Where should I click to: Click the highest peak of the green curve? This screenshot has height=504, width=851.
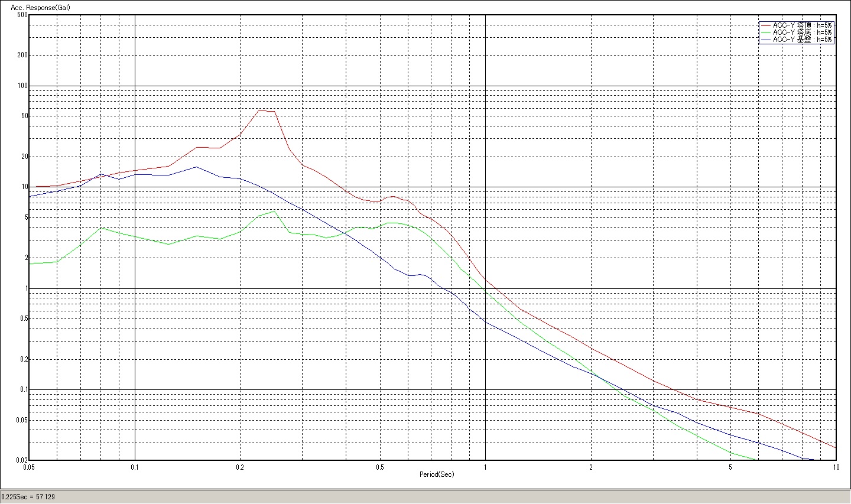[274, 212]
